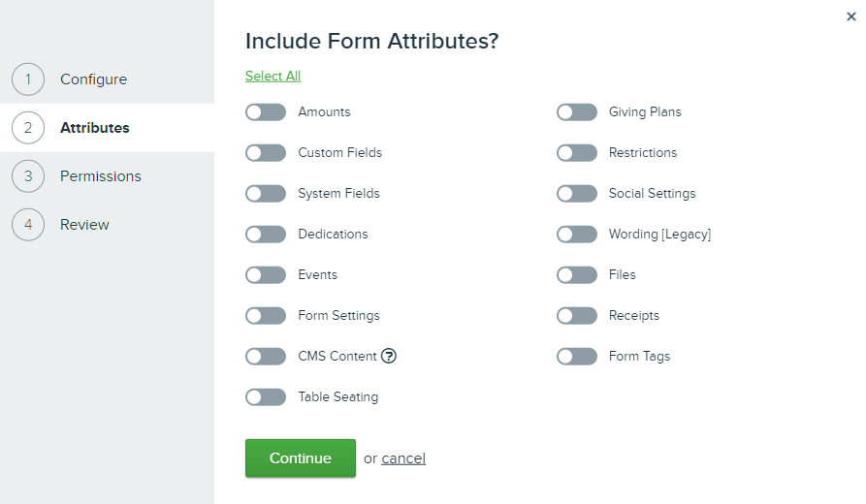Viewport: 866px width, 504px height.
Task: Turn on Giving Plans toggle
Action: click(577, 112)
